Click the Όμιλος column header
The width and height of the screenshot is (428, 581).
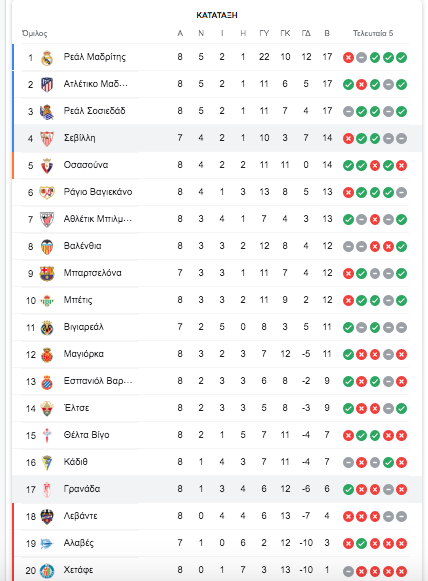click(34, 33)
